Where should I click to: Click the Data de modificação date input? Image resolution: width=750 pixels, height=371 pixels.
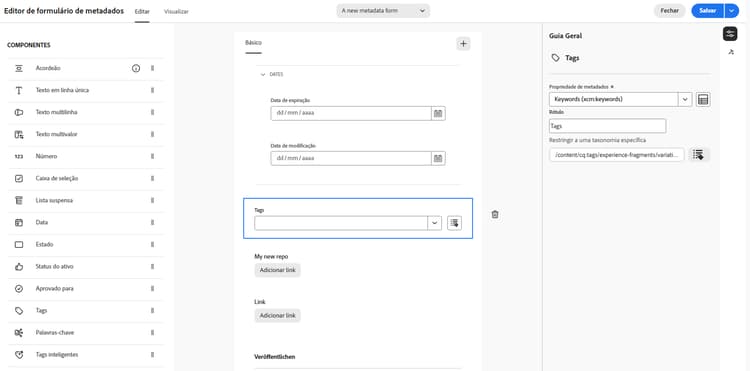(x=351, y=158)
